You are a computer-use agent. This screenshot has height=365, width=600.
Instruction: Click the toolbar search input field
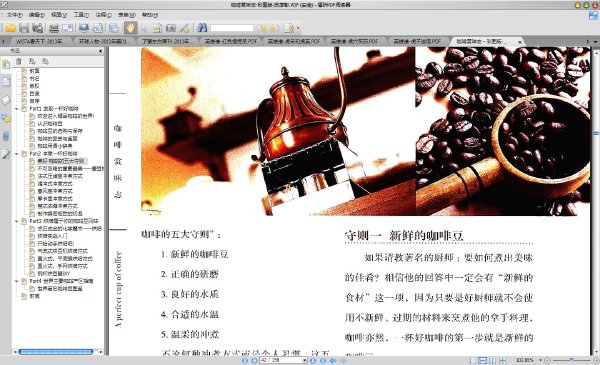(x=232, y=28)
